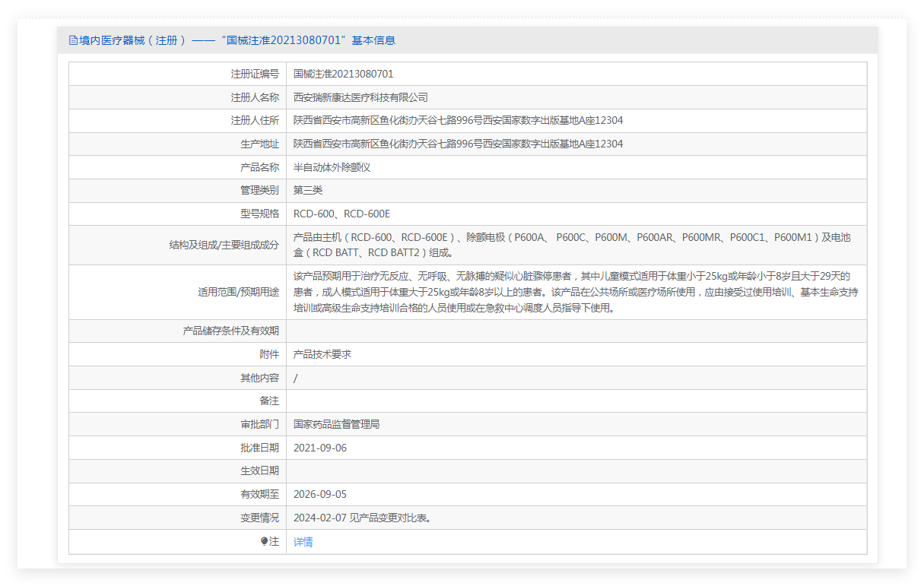
Task: Click registrant name 西安瑞新康达医疗科技有限公司
Action: 360,97
